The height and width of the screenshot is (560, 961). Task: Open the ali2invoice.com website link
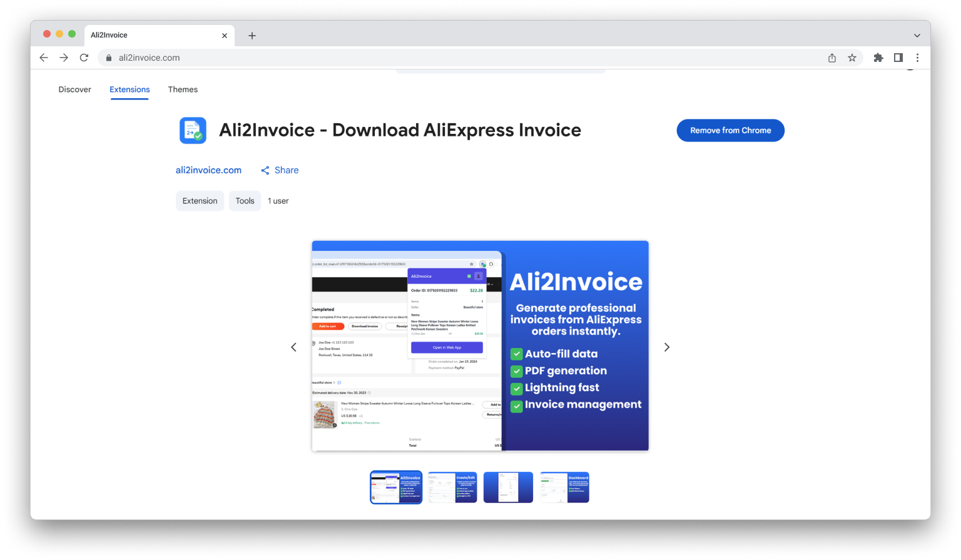[208, 170]
